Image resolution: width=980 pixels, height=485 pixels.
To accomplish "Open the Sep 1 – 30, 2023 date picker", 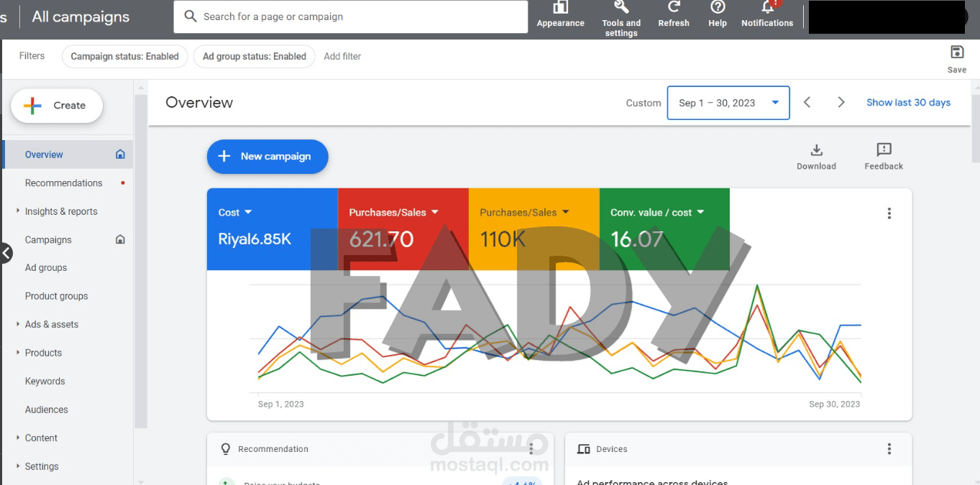I will [728, 103].
